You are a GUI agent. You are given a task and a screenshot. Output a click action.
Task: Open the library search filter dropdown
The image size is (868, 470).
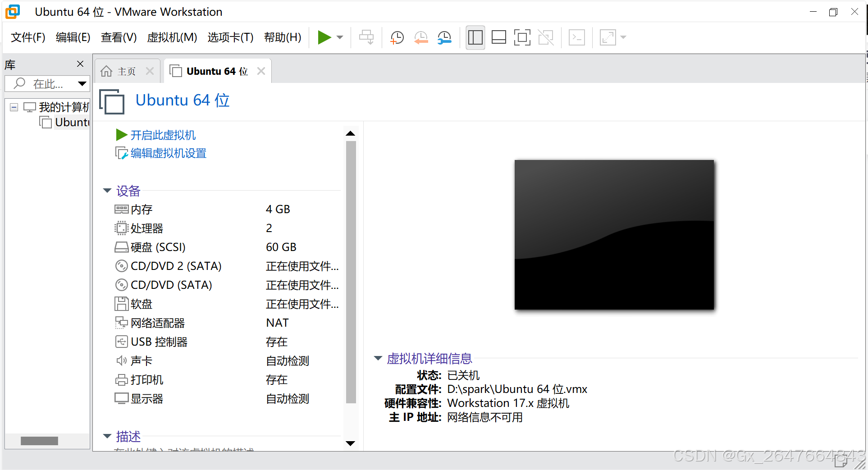pyautogui.click(x=82, y=84)
